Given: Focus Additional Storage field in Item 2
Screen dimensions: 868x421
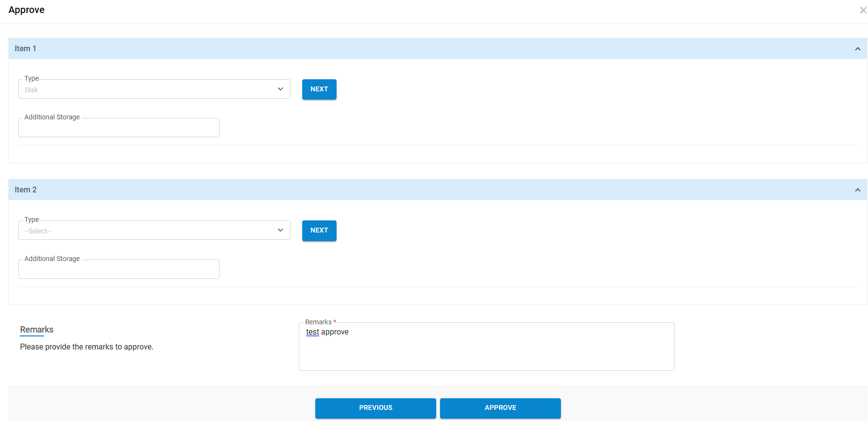Looking at the screenshot, I should coord(119,269).
